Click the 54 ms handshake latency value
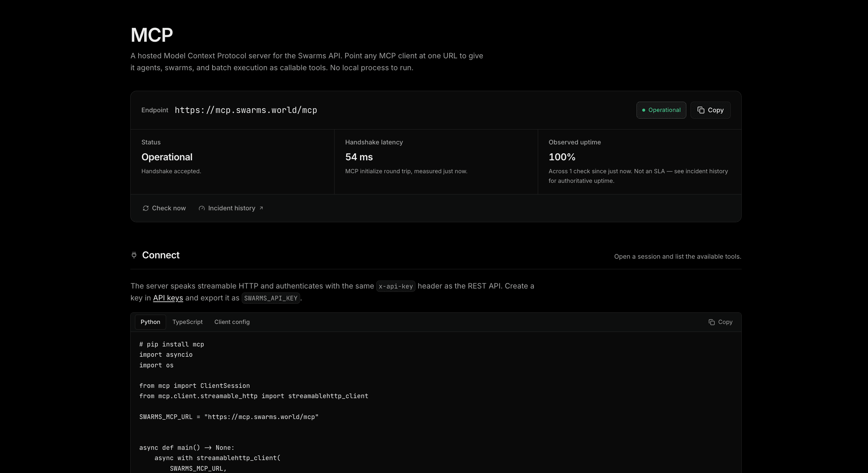The image size is (868, 473). 359,157
